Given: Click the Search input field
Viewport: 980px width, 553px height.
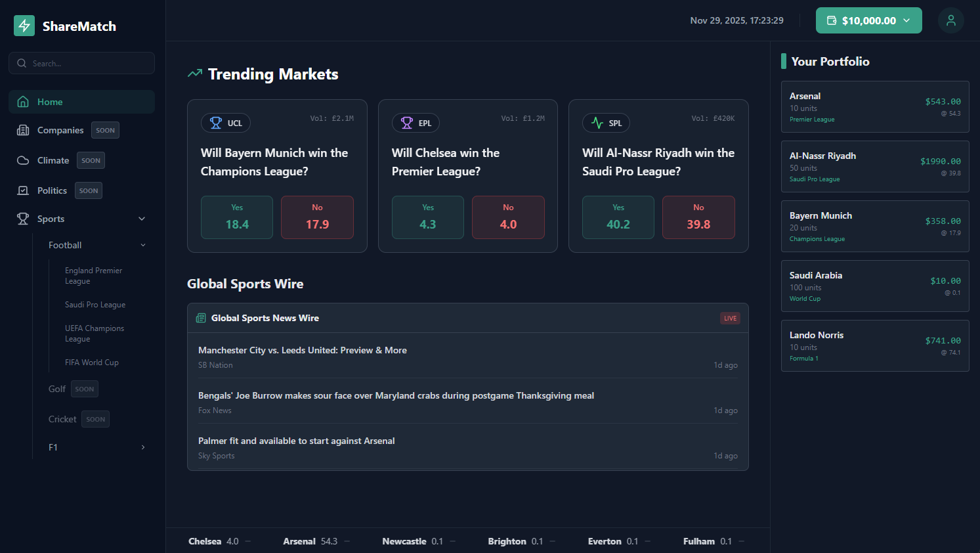Looking at the screenshot, I should (x=81, y=62).
